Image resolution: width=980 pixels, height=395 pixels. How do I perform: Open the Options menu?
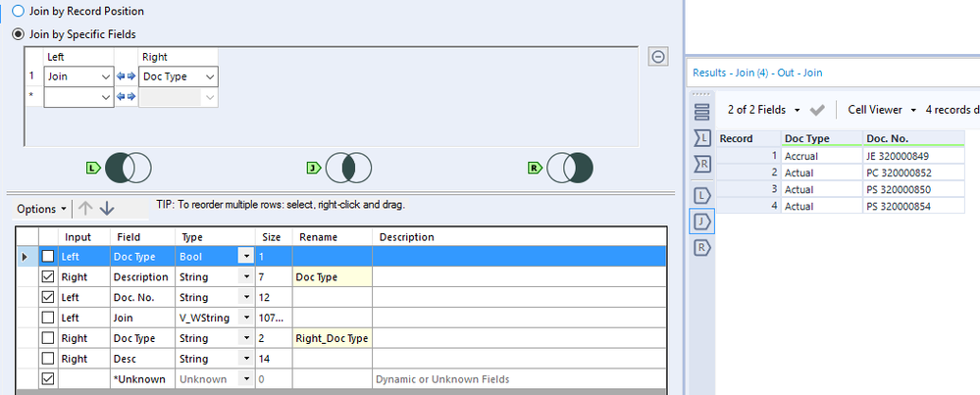(x=41, y=209)
